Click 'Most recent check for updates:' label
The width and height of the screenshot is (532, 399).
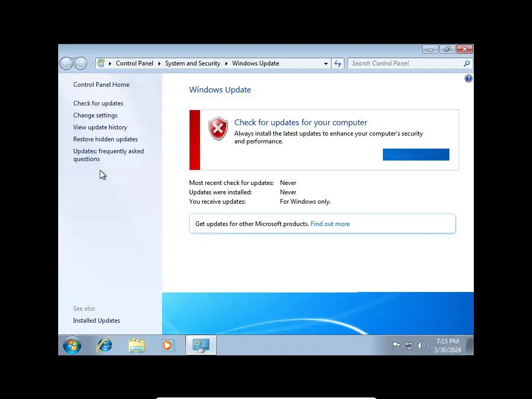(231, 183)
